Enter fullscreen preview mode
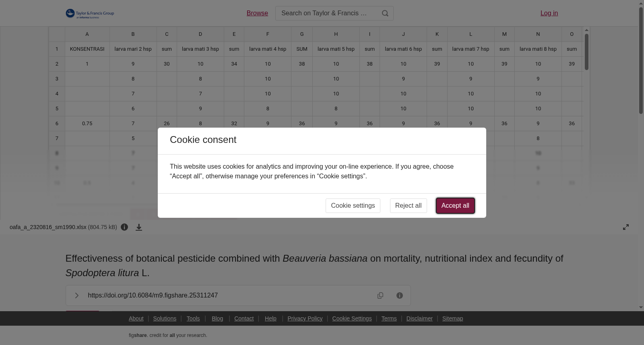 pos(626,227)
